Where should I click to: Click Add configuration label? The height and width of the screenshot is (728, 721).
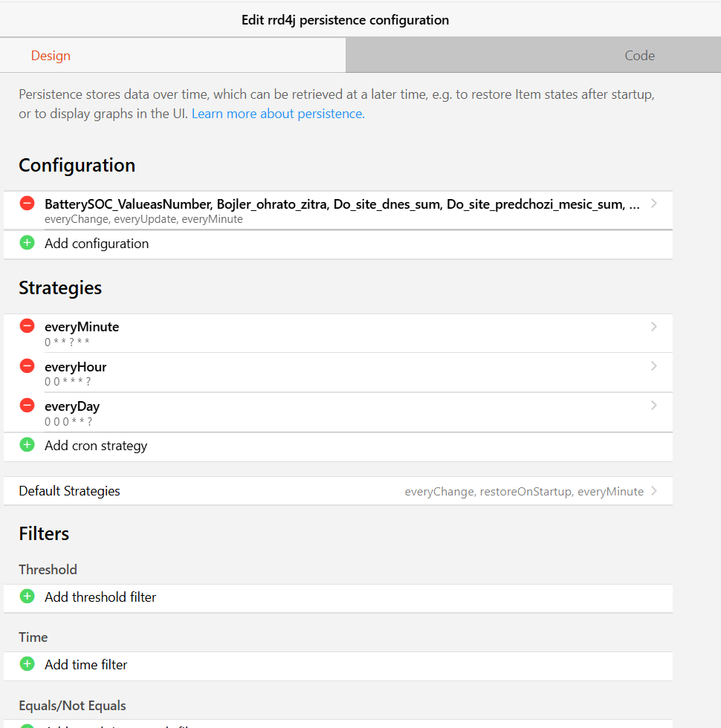97,244
